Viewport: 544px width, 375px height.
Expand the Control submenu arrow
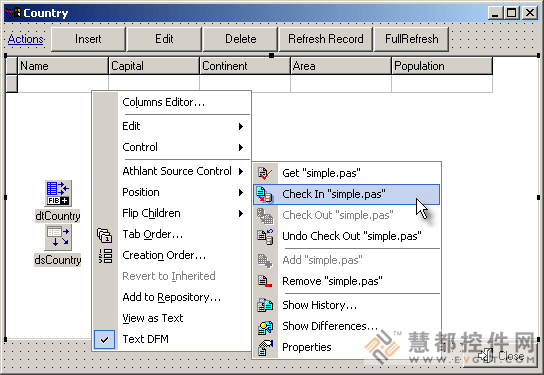click(241, 147)
